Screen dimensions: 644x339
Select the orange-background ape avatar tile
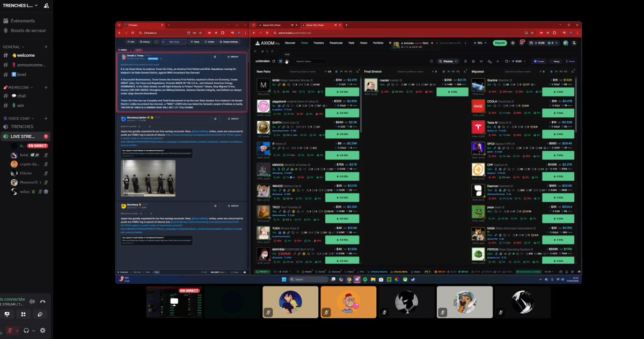click(x=348, y=302)
